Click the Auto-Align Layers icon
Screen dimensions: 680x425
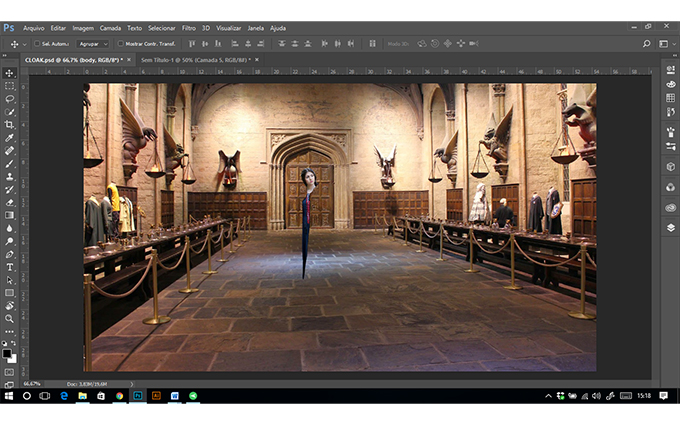tap(372, 44)
